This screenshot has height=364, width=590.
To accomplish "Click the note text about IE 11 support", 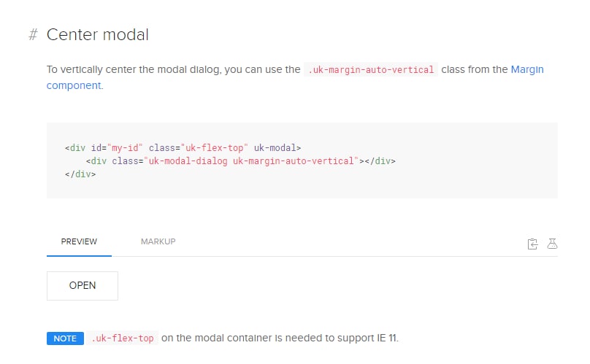I will click(280, 338).
